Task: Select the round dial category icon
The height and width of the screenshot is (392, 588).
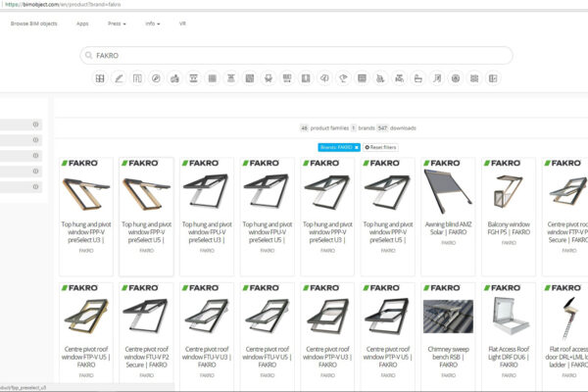Action: point(456,78)
